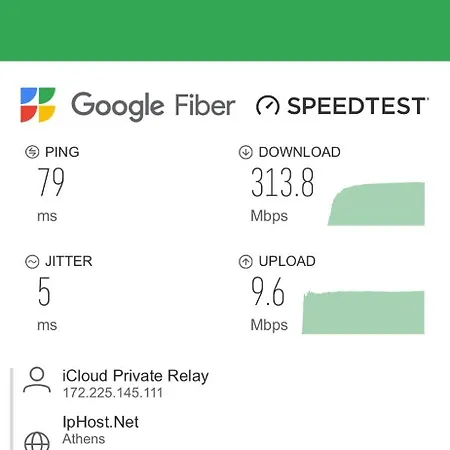Click the jitter wave icon

click(32, 262)
